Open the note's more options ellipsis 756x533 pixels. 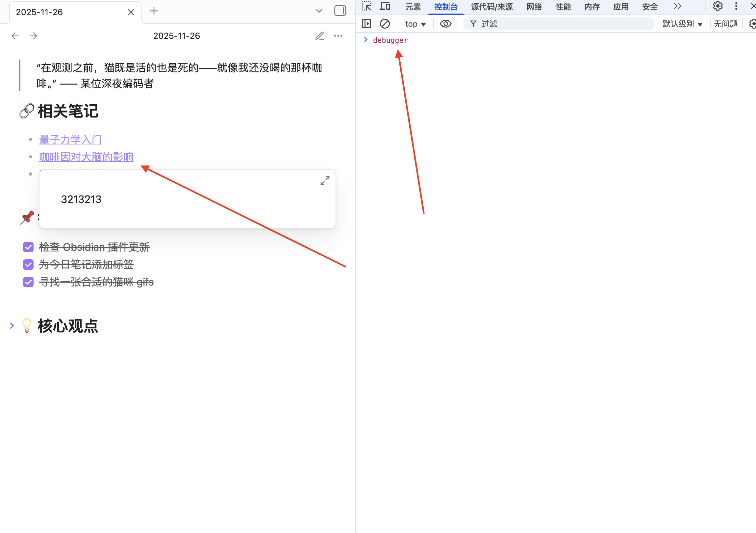click(x=338, y=36)
